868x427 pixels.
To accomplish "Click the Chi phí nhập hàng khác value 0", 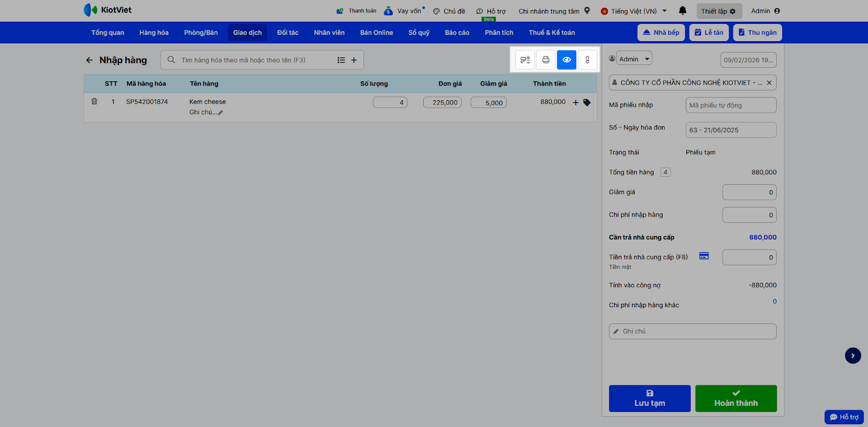I will click(775, 301).
